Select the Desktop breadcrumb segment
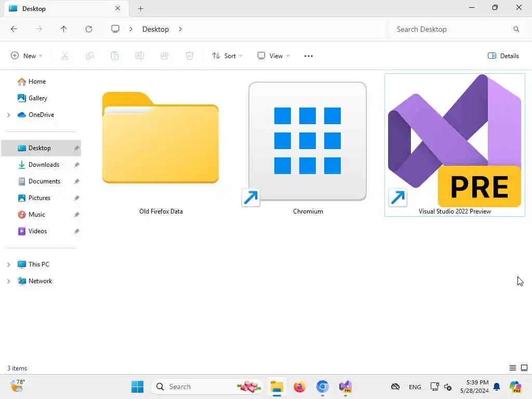Viewport: 532px width, 399px height. click(x=155, y=29)
